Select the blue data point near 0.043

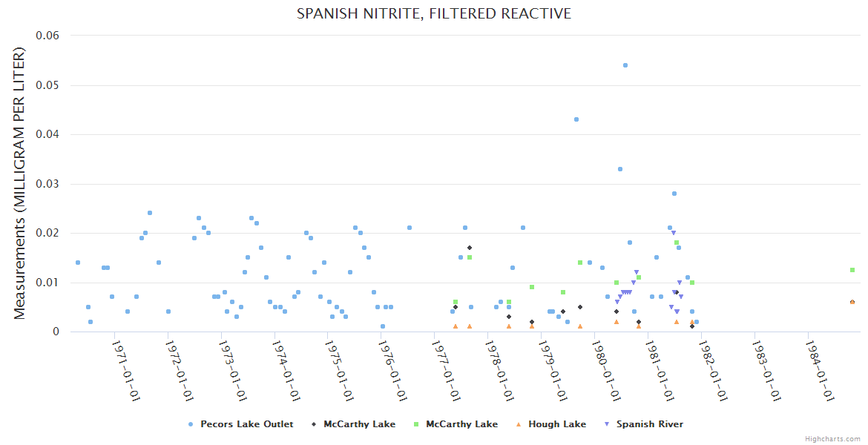576,119
